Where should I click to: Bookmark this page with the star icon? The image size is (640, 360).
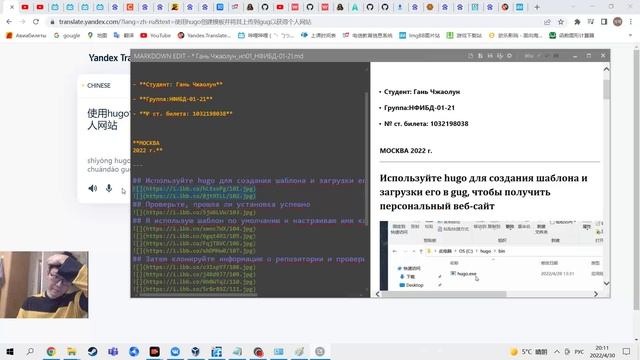pos(561,22)
